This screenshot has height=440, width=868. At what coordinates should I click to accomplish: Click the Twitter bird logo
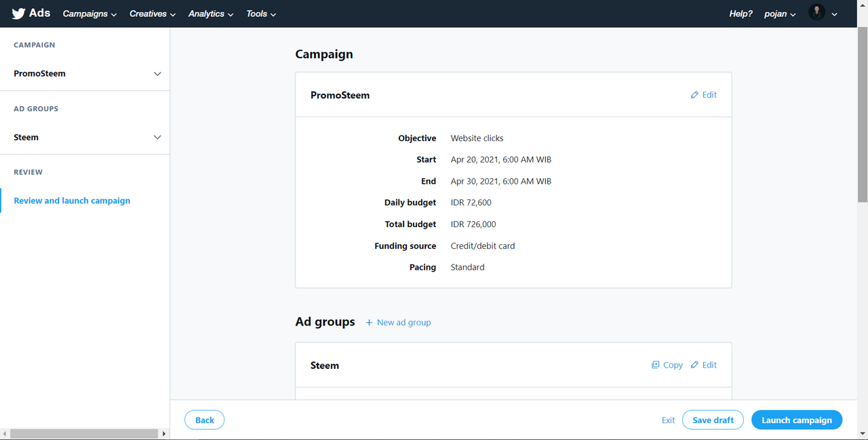(18, 14)
